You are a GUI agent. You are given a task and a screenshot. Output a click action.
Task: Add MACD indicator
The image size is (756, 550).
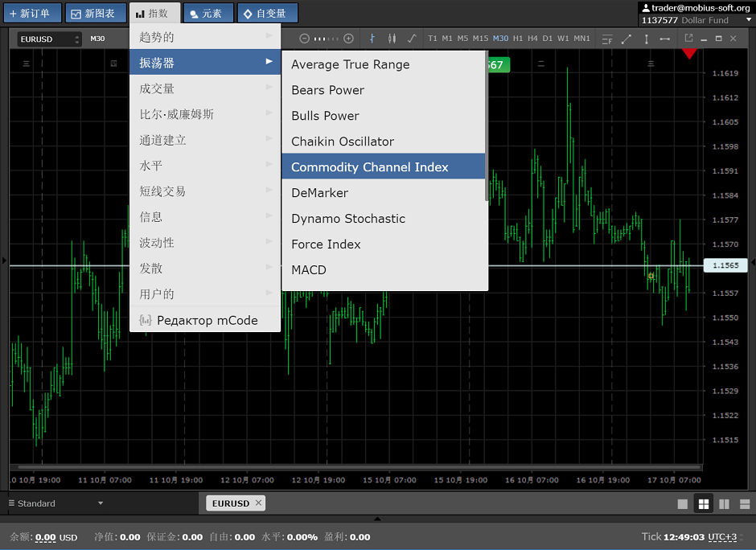(384, 269)
